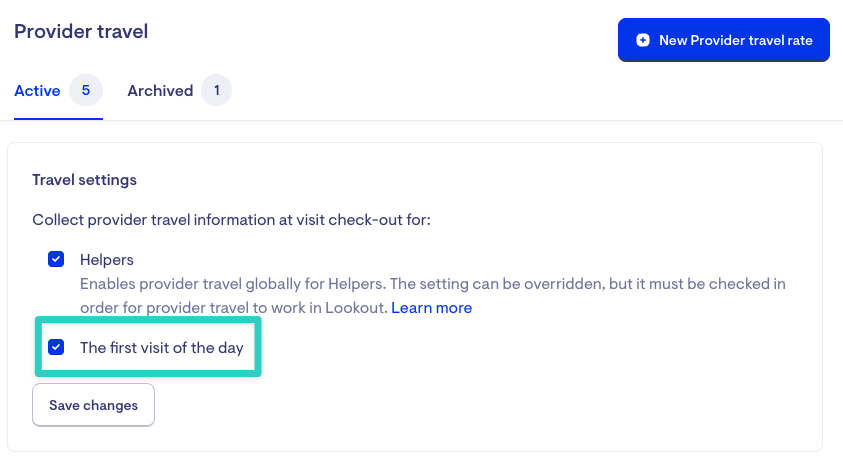The image size is (843, 466).
Task: Click the checkmark icon for first visit option
Action: tap(56, 347)
